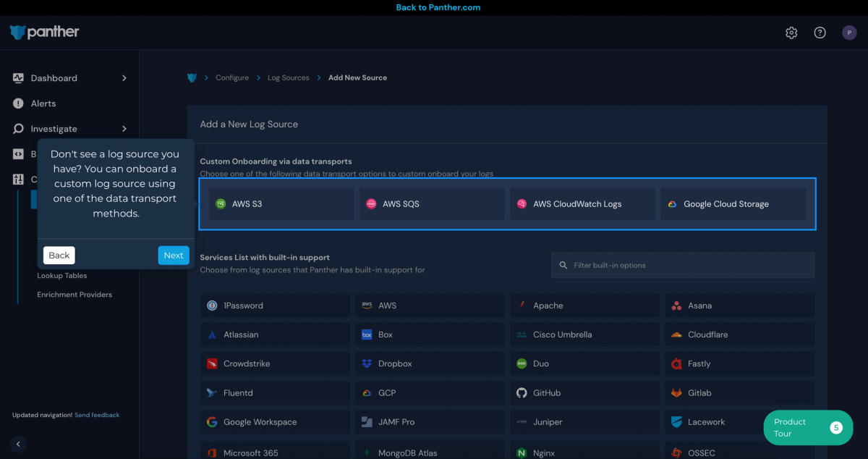Click the Investigate magnifier icon
Image resolution: width=868 pixels, height=459 pixels.
[x=18, y=129]
